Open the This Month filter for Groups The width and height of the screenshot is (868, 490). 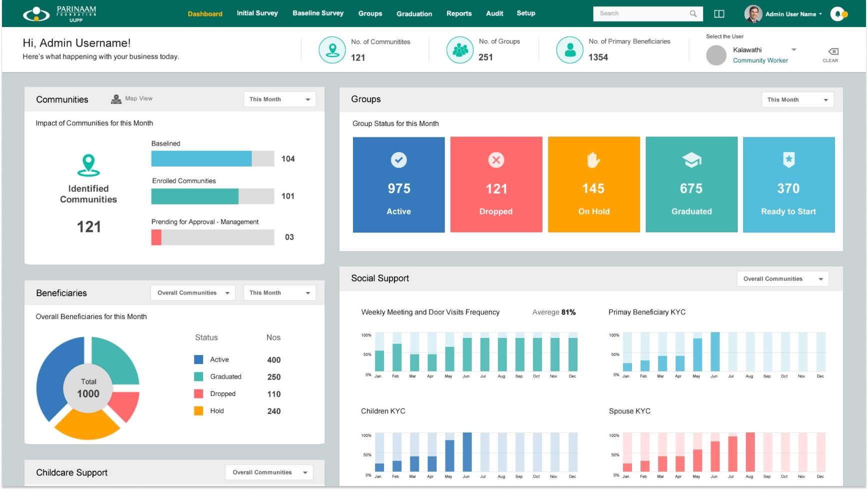tap(797, 99)
